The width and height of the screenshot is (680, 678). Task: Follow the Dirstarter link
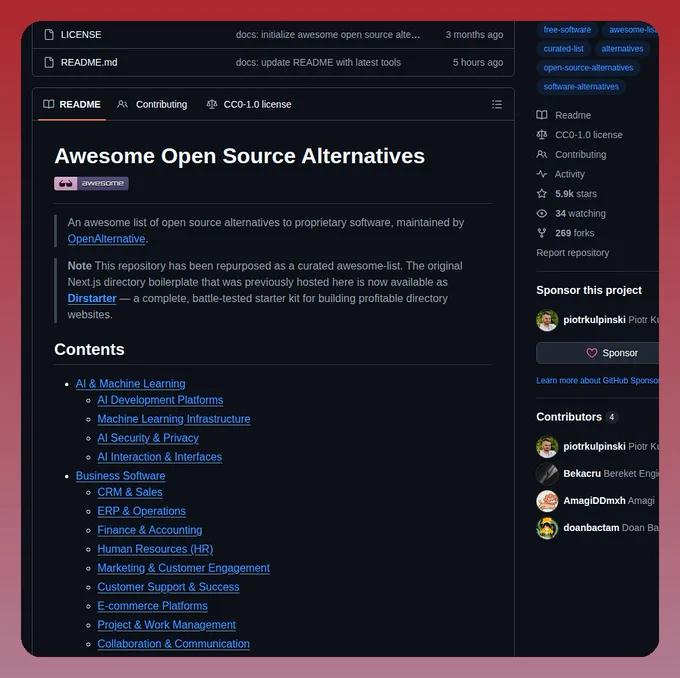tap(92, 298)
